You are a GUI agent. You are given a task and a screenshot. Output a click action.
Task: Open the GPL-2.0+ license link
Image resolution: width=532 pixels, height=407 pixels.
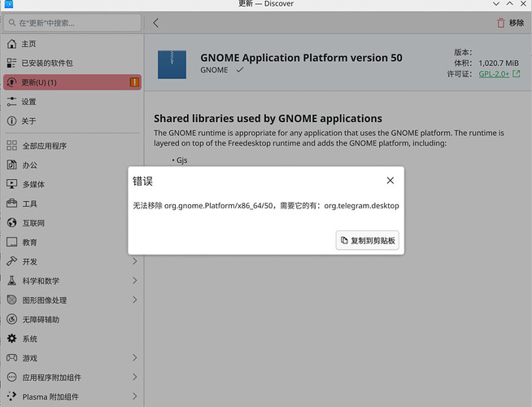(x=494, y=73)
